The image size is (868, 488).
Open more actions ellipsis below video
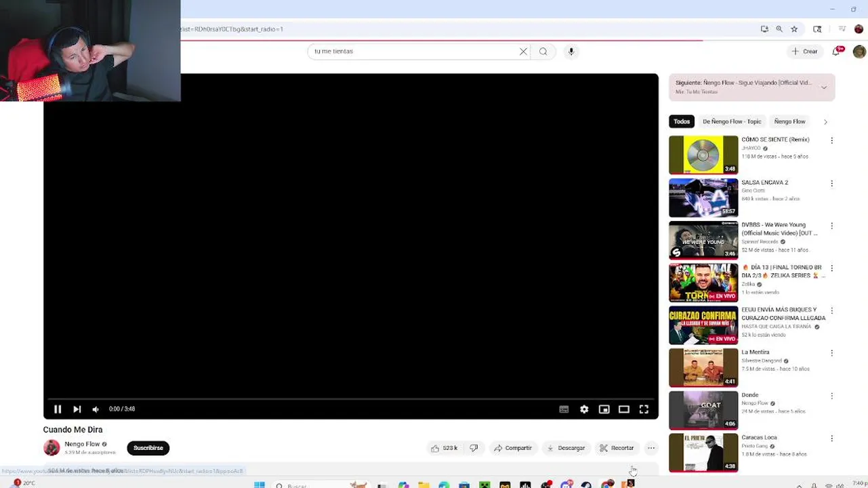(651, 448)
